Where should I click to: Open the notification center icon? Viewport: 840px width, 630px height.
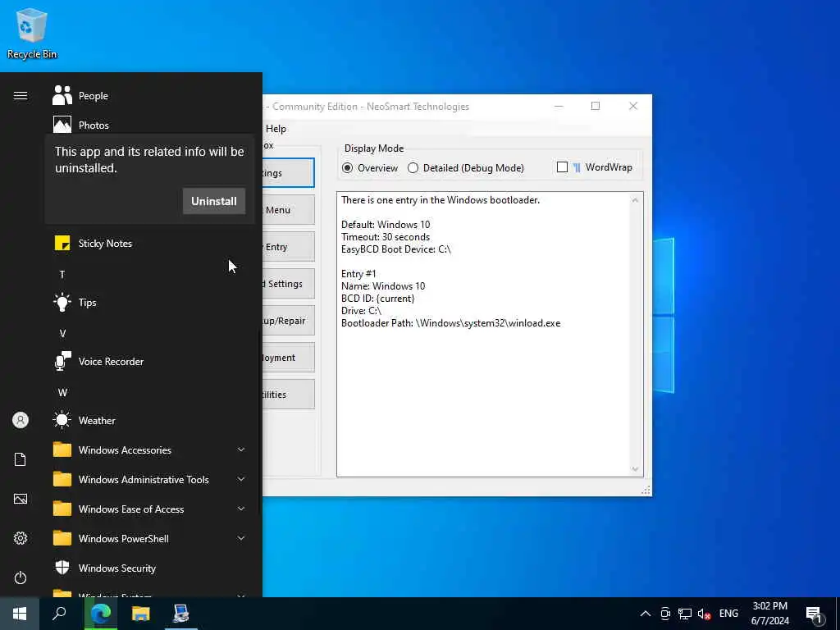click(x=815, y=614)
